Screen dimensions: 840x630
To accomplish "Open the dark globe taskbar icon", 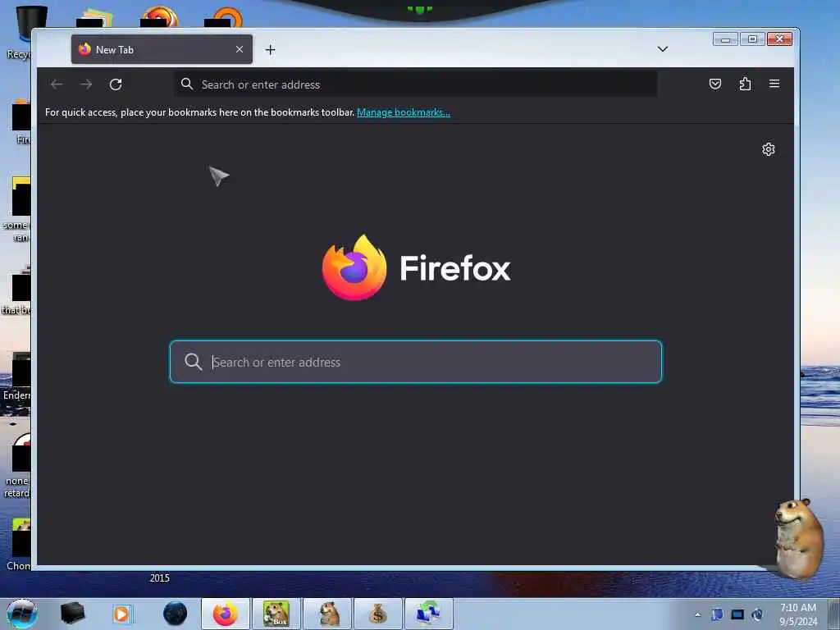I will tap(175, 614).
